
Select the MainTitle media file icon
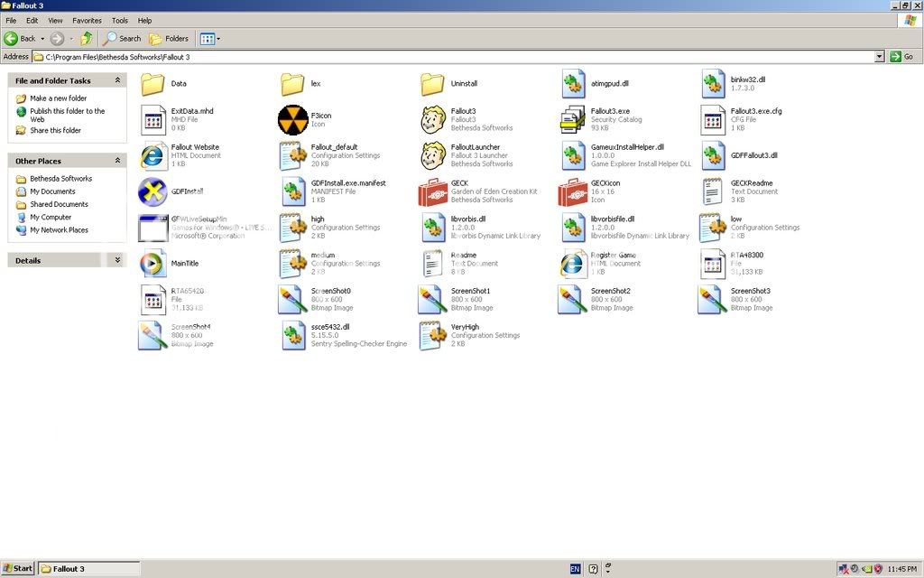point(152,263)
